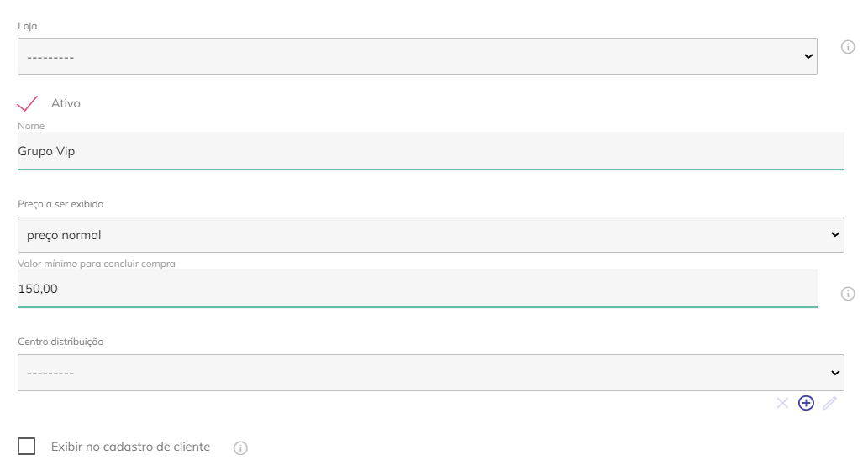
Task: Open the Preço a ser exibido dropdown
Action: click(430, 235)
